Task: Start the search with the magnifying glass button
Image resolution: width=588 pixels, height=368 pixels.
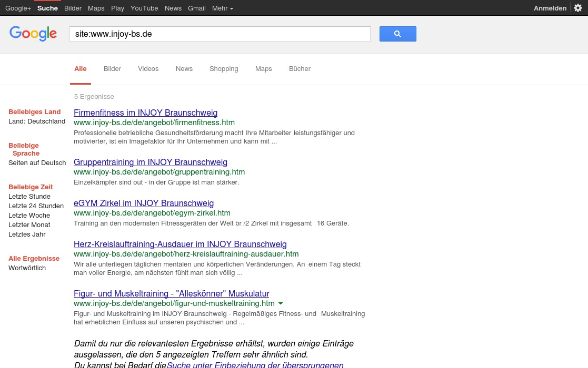Action: pos(397,34)
